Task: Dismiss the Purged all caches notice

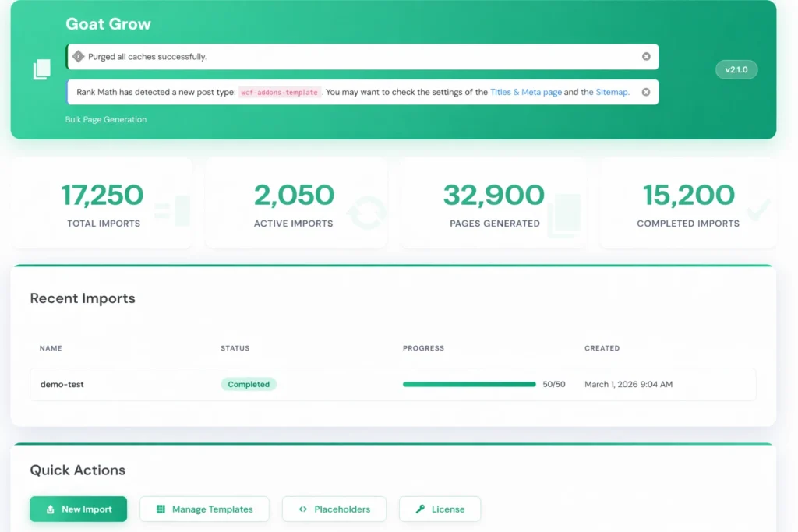Action: [646, 56]
